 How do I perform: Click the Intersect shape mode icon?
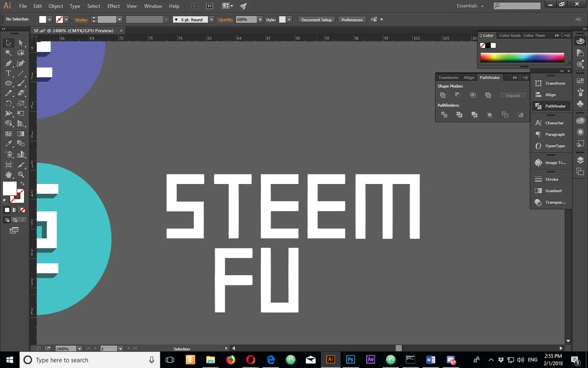[473, 95]
